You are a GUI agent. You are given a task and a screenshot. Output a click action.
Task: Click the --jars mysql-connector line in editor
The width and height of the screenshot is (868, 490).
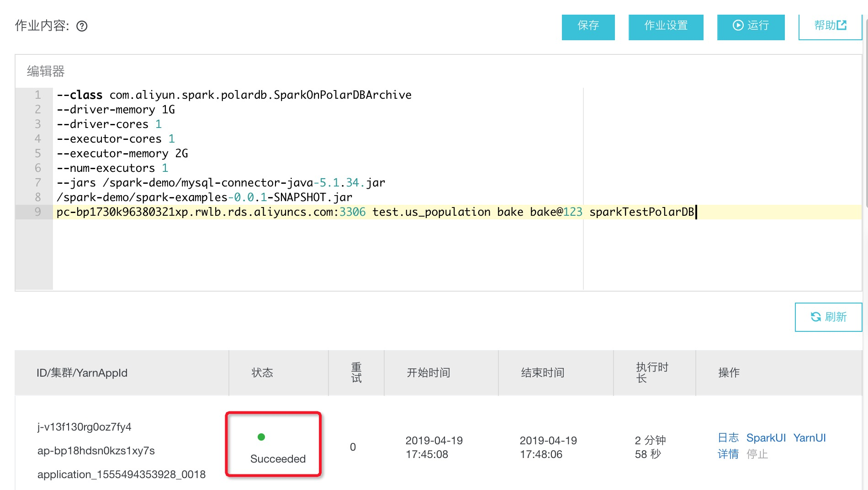tap(221, 183)
